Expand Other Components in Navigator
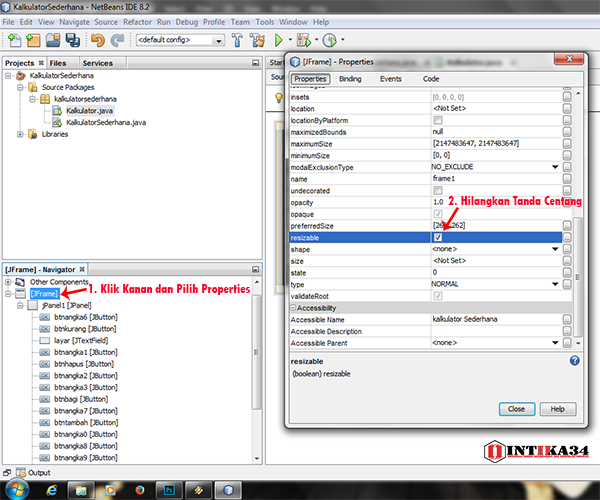This screenshot has width=600, height=500. (8, 282)
